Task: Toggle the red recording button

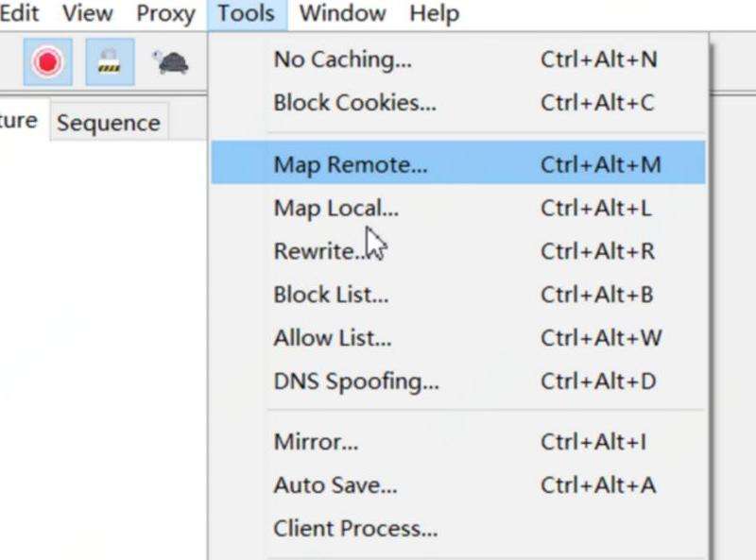Action: click(48, 62)
